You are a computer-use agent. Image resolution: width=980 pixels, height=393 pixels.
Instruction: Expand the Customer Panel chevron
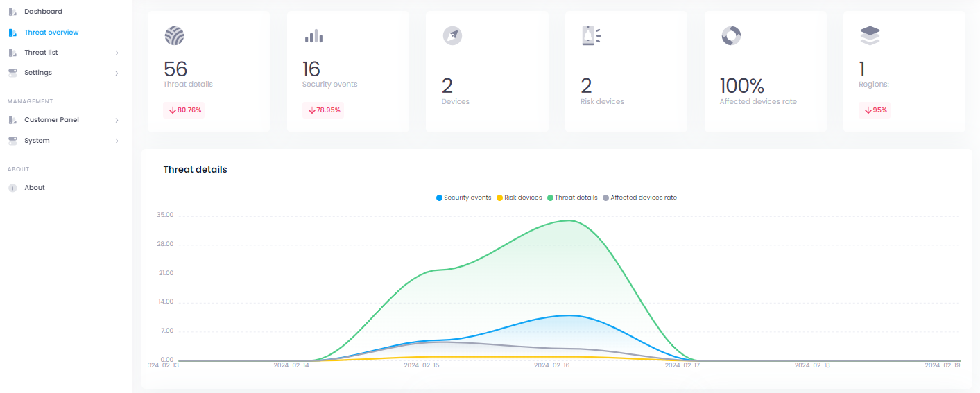(x=117, y=120)
